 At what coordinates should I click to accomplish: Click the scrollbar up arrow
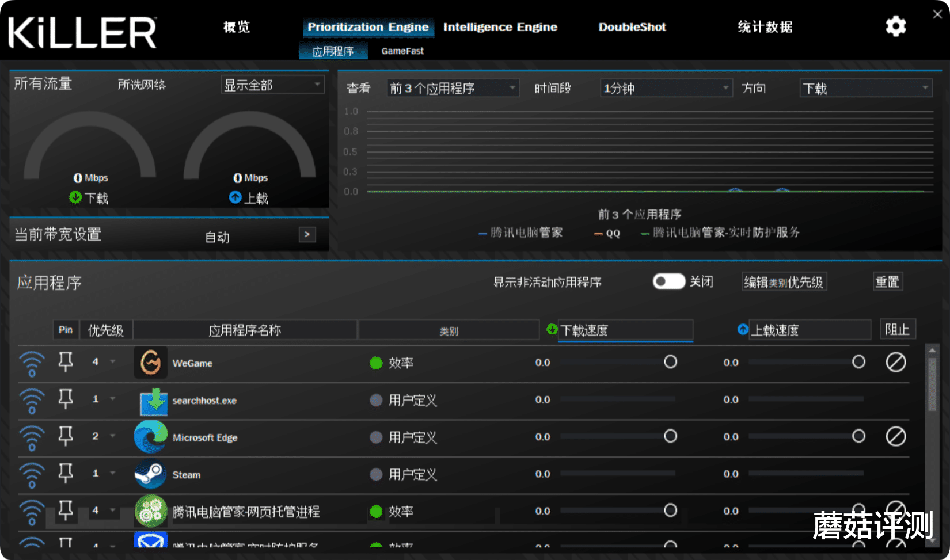click(x=932, y=350)
